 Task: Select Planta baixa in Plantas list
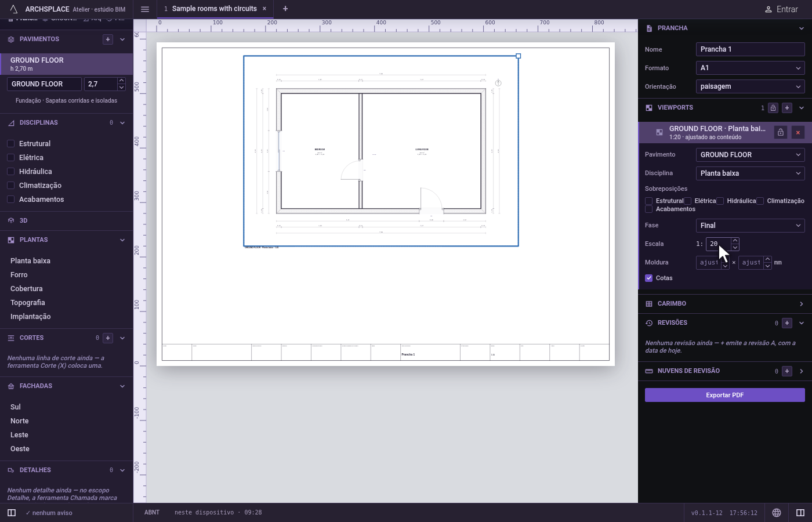pyautogui.click(x=30, y=261)
